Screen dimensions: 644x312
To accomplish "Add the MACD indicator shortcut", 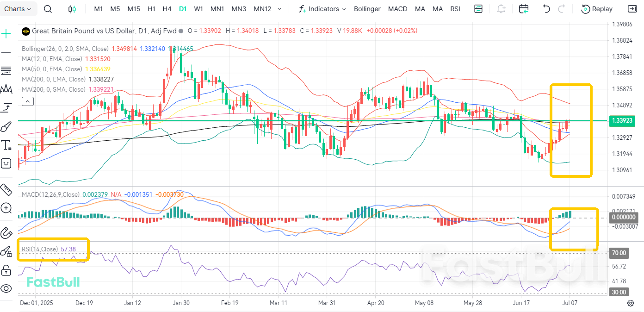I will tap(398, 9).
